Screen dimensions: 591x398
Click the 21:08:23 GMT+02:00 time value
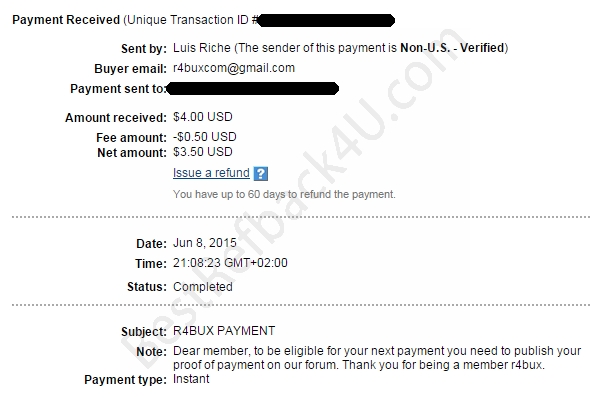click(230, 263)
